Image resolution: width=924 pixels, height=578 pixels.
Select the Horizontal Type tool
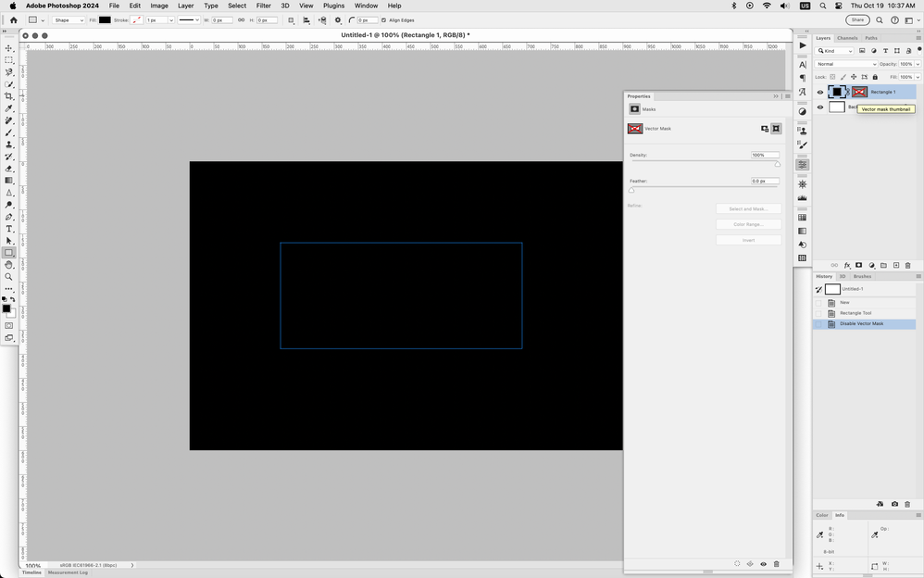9,229
